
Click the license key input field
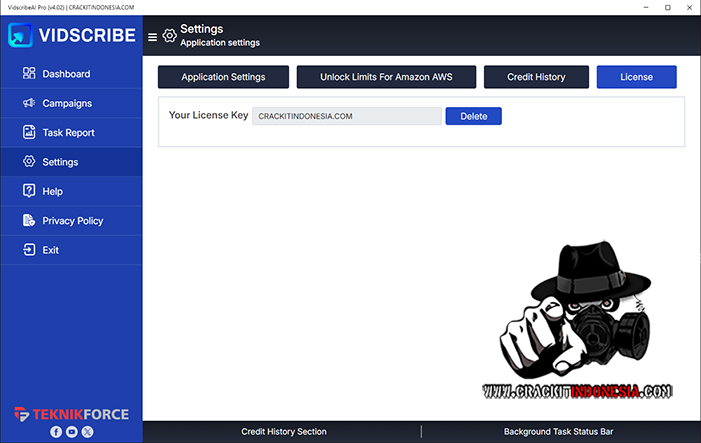[x=347, y=116]
